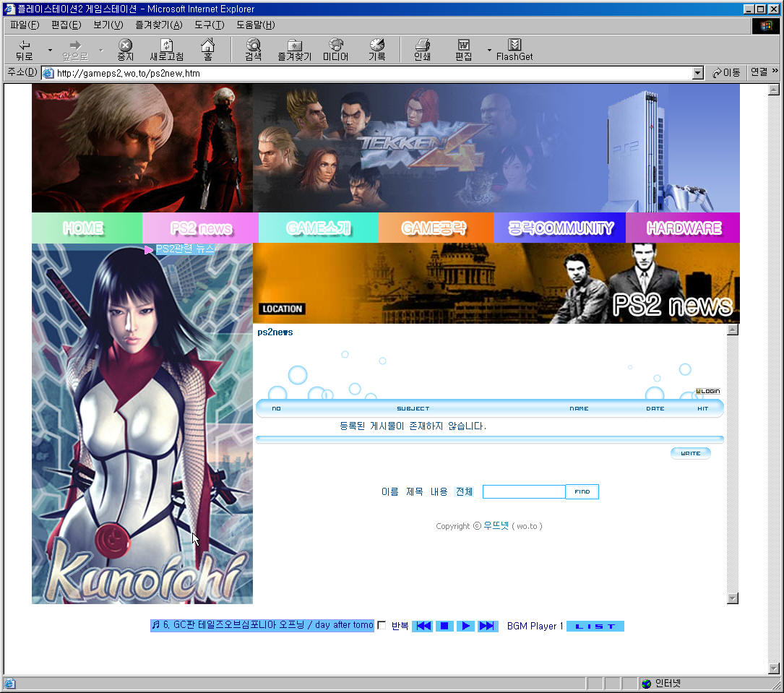
Task: Click the PS2 news navigation tab
Action: pyautogui.click(x=200, y=228)
